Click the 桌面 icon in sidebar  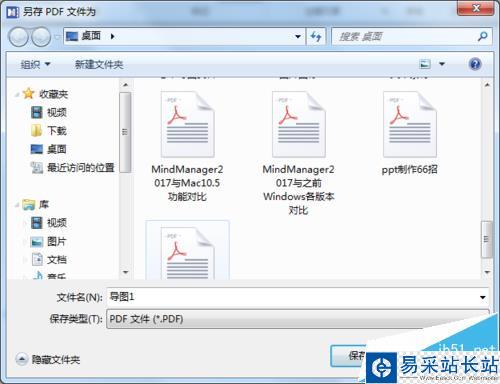pos(37,149)
